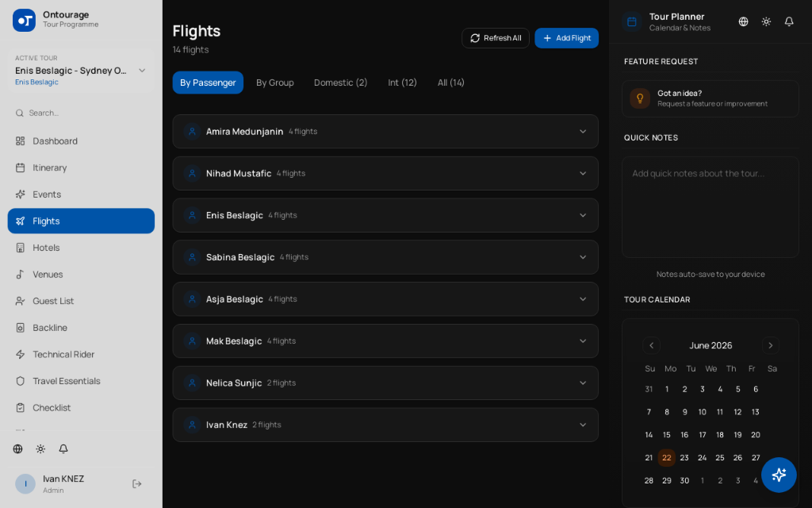Click the globe icon in Tour Planner header
Image resolution: width=812 pixels, height=508 pixels.
pyautogui.click(x=743, y=21)
